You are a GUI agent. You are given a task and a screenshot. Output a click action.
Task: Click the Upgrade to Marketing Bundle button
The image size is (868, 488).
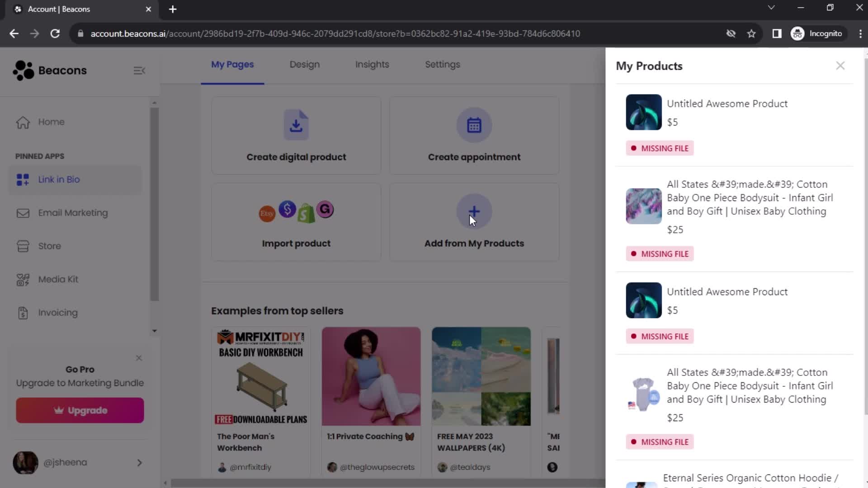80,410
